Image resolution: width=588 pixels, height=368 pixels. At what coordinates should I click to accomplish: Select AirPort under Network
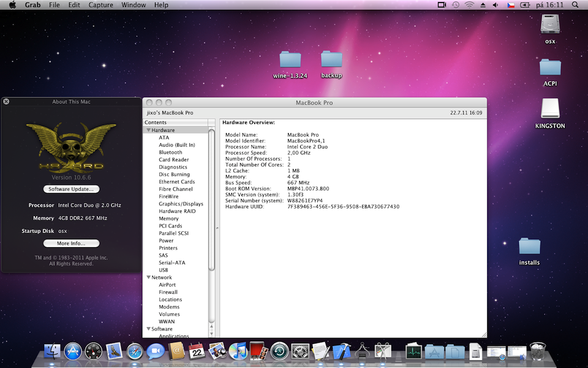pyautogui.click(x=167, y=285)
